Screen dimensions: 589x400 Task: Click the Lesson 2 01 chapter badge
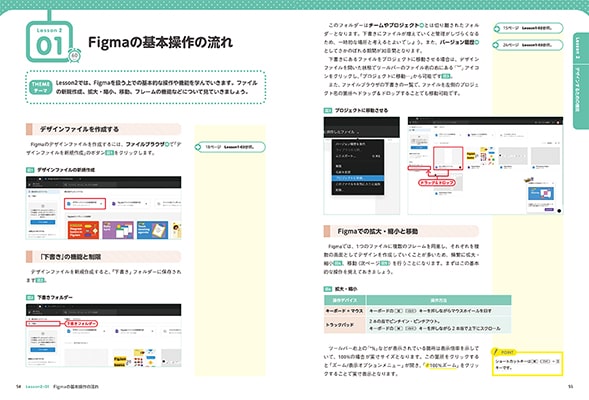[49, 42]
